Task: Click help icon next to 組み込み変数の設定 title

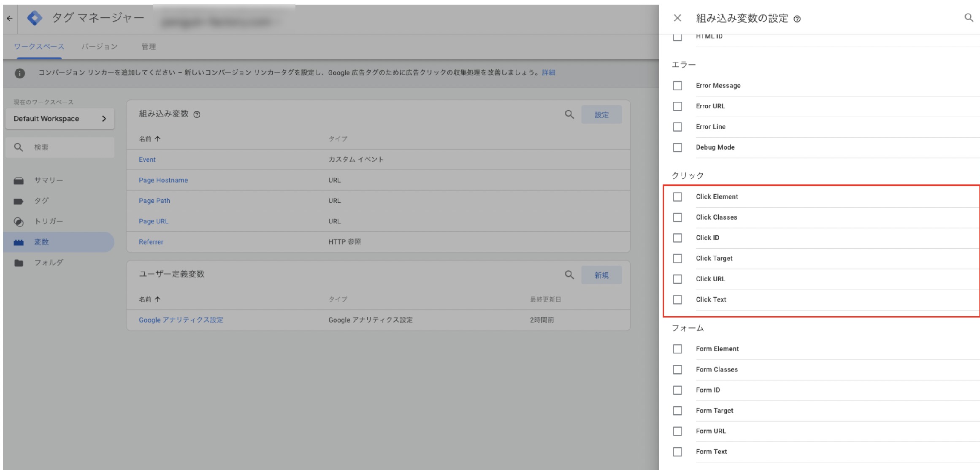Action: (797, 19)
